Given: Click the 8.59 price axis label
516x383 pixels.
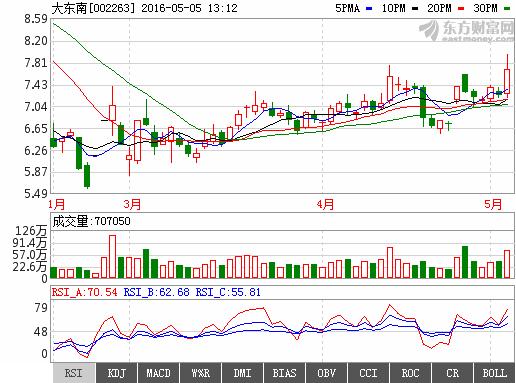Looking at the screenshot, I should [36, 19].
